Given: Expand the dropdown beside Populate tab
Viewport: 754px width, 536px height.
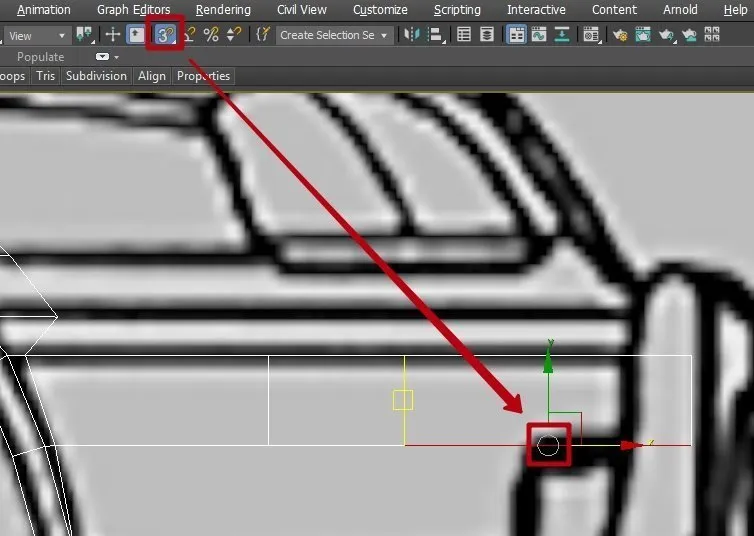Looking at the screenshot, I should 106,57.
